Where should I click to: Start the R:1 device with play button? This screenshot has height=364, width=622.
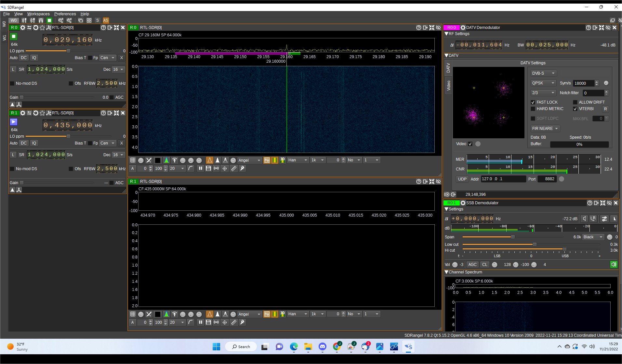click(14, 122)
